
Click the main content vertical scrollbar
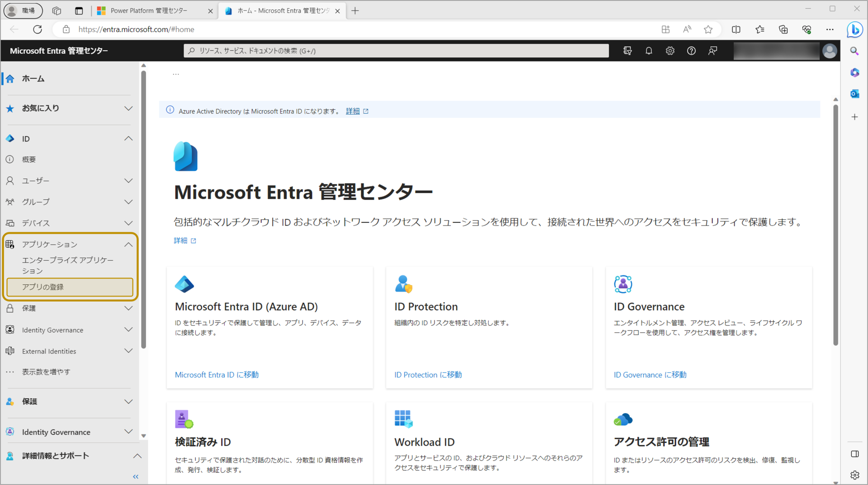click(835, 225)
